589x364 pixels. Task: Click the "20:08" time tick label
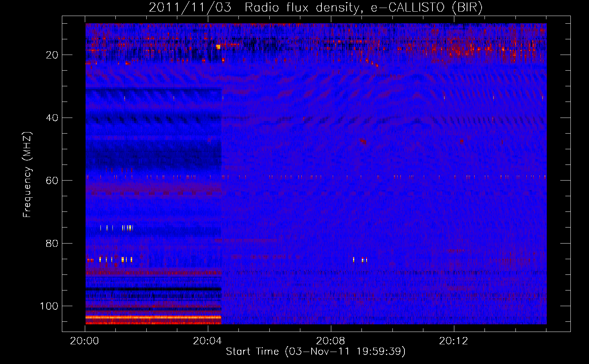tap(331, 341)
